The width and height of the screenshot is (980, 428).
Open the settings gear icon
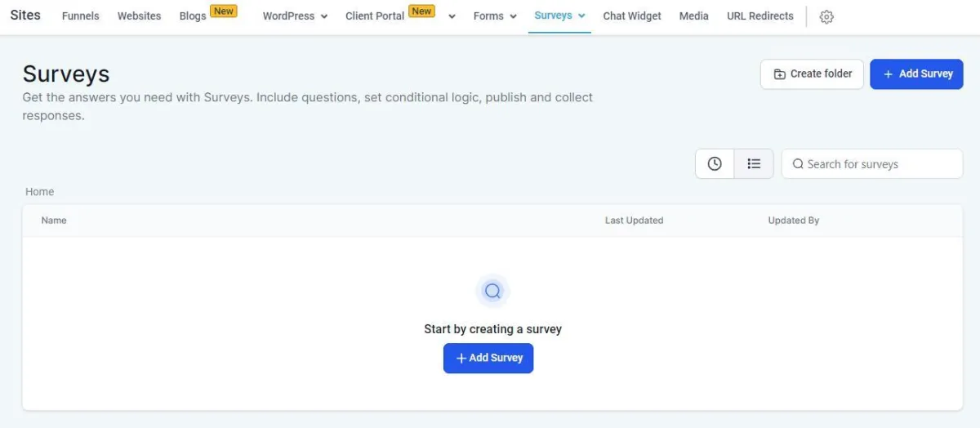tap(826, 16)
